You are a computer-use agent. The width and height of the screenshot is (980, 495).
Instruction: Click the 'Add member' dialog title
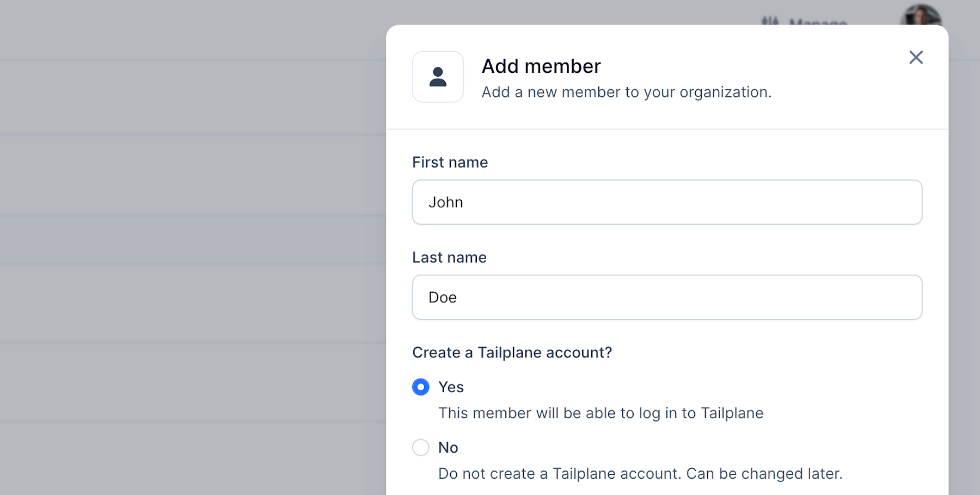pos(541,66)
